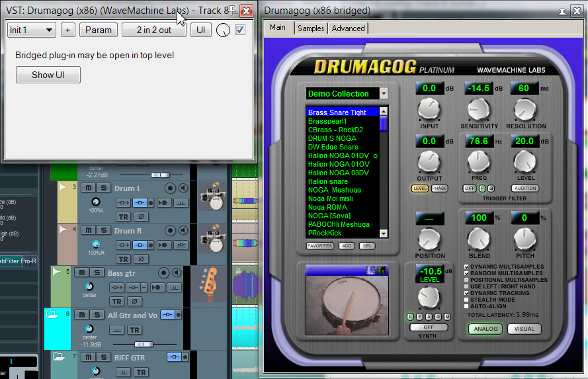Image resolution: width=588 pixels, height=379 pixels.
Task: Switch to the Samples tab
Action: tap(311, 28)
